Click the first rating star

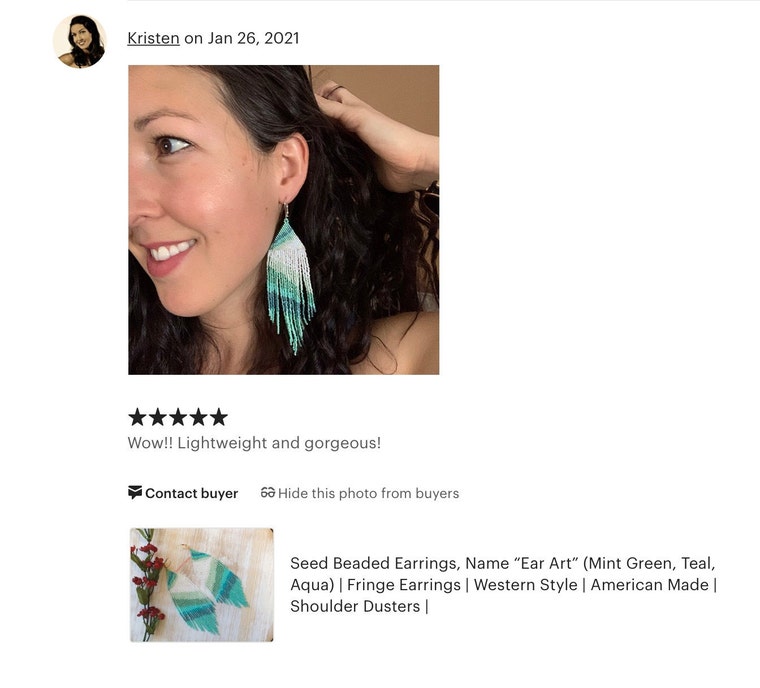137,417
